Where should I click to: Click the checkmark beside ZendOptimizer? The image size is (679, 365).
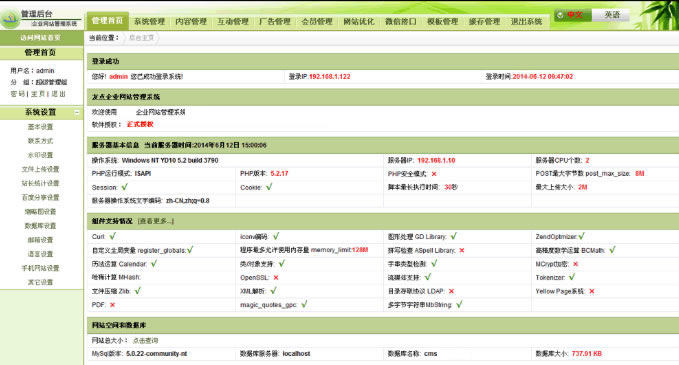(582, 236)
